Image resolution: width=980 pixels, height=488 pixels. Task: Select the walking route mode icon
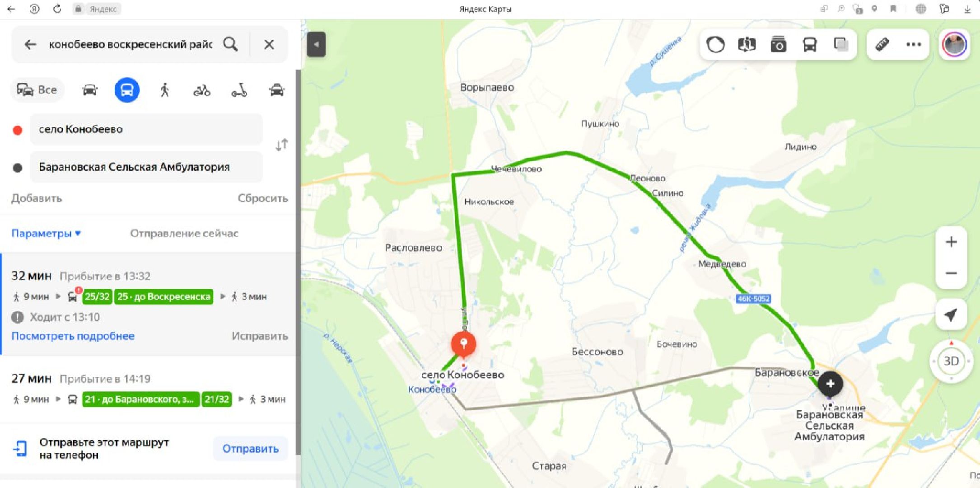pos(165,90)
